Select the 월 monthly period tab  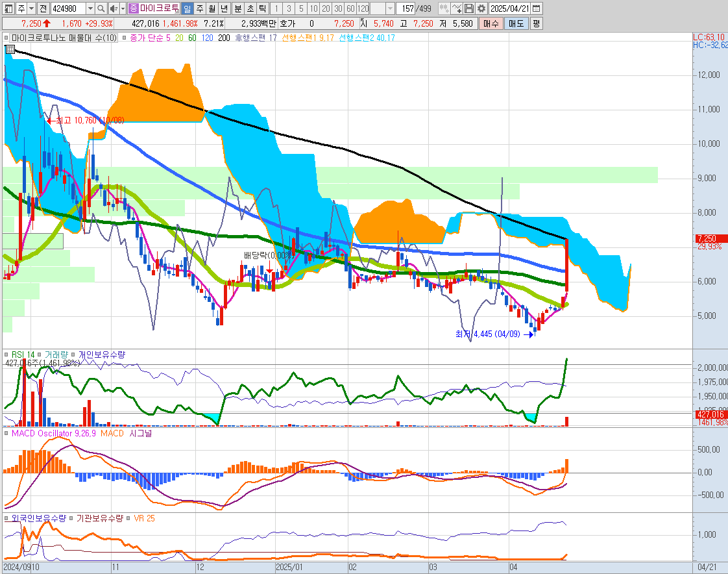(x=212, y=8)
